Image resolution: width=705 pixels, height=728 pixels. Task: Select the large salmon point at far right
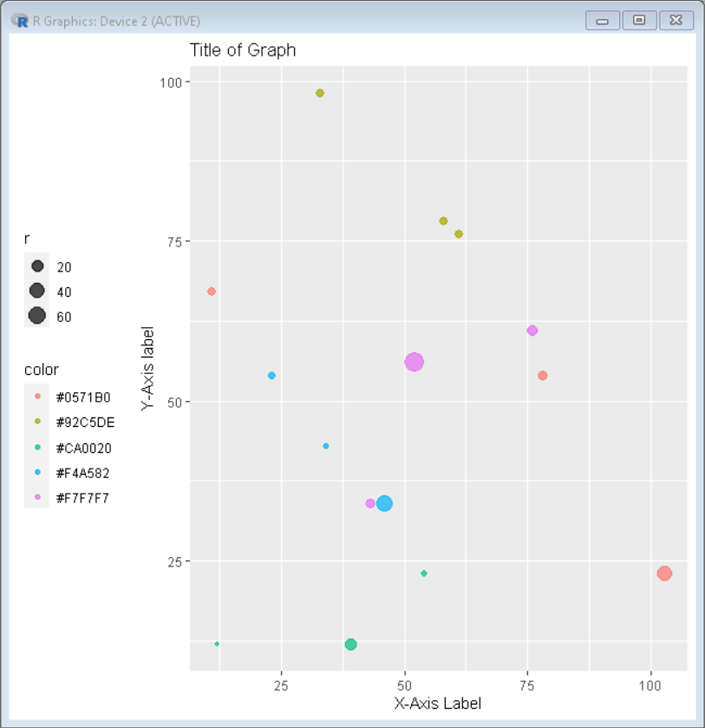point(663,574)
